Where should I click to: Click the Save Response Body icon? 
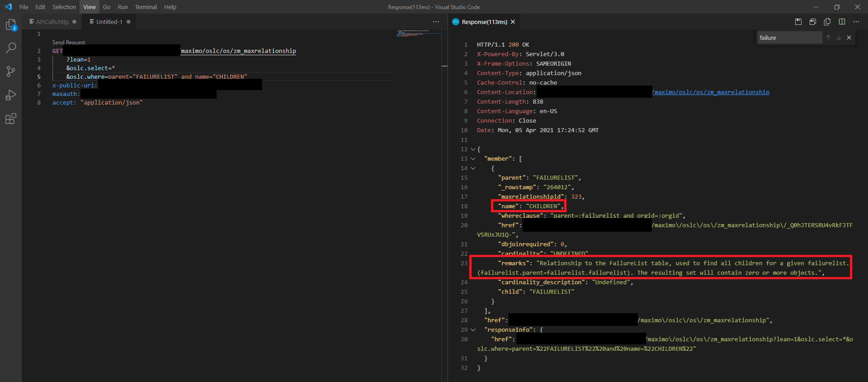coord(813,22)
